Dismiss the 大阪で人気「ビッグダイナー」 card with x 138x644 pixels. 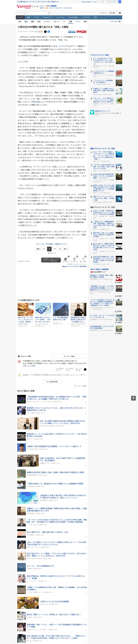tap(33, 326)
